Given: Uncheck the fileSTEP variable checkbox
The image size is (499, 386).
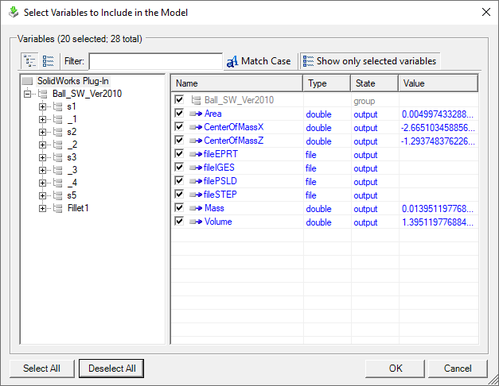Looking at the screenshot, I should point(179,194).
